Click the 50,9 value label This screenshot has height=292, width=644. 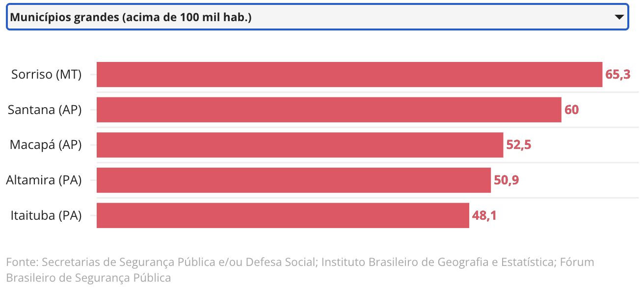pyautogui.click(x=506, y=180)
